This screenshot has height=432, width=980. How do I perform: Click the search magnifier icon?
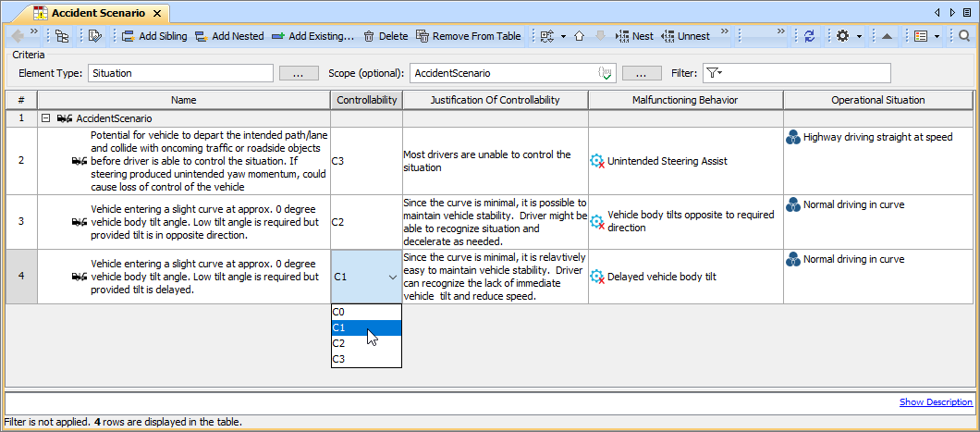point(964,36)
